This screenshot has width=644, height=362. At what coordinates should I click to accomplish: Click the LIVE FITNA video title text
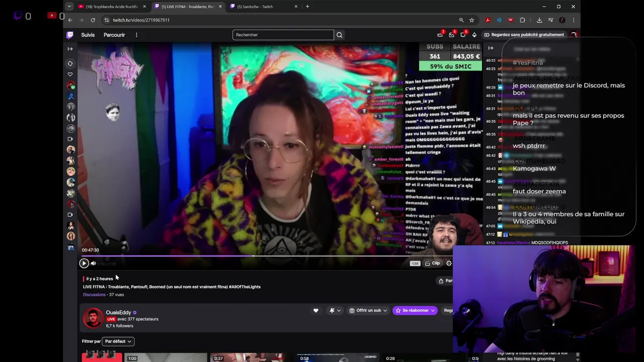pyautogui.click(x=172, y=287)
